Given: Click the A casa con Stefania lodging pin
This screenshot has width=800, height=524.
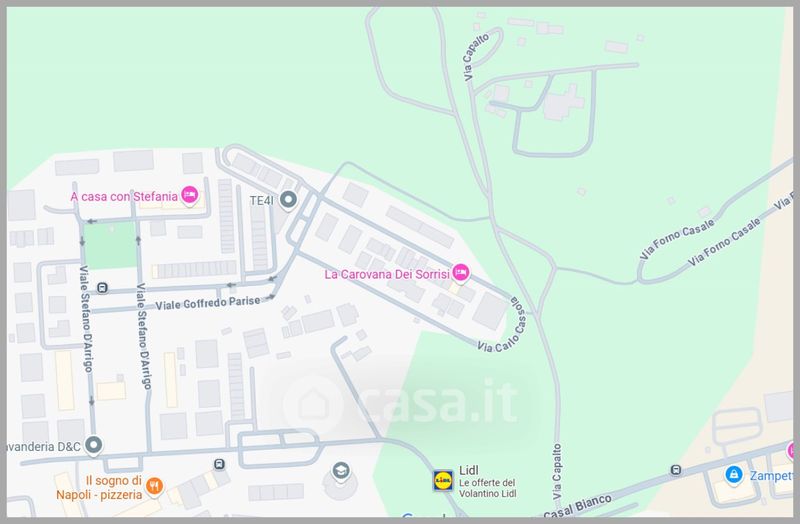Looking at the screenshot, I should [x=189, y=196].
